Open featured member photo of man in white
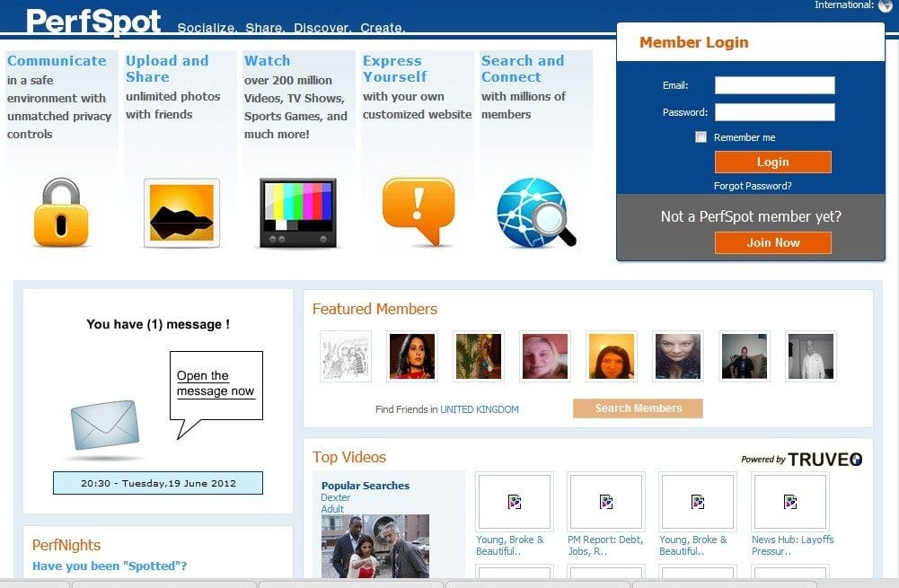This screenshot has width=899, height=588. pyautogui.click(x=811, y=356)
